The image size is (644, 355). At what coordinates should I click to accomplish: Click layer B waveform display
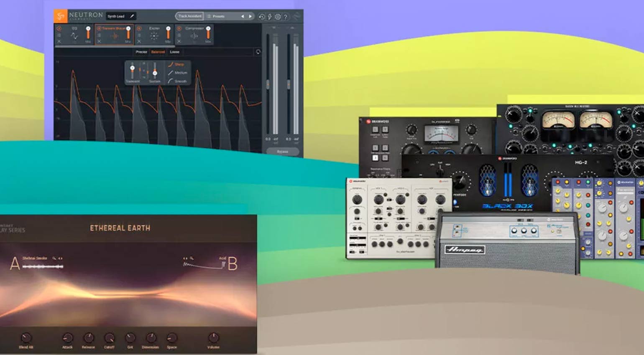pyautogui.click(x=204, y=264)
